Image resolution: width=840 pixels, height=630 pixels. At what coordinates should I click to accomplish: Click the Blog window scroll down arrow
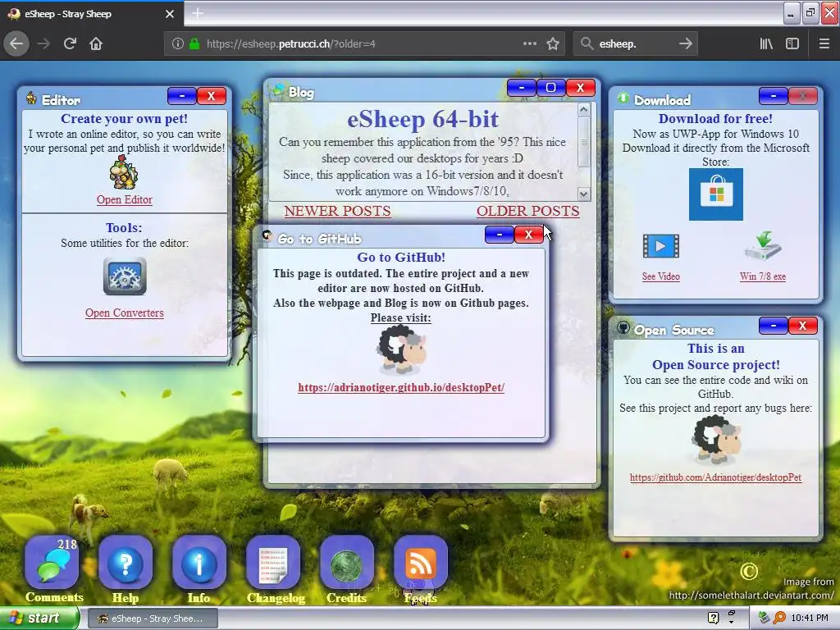point(584,194)
